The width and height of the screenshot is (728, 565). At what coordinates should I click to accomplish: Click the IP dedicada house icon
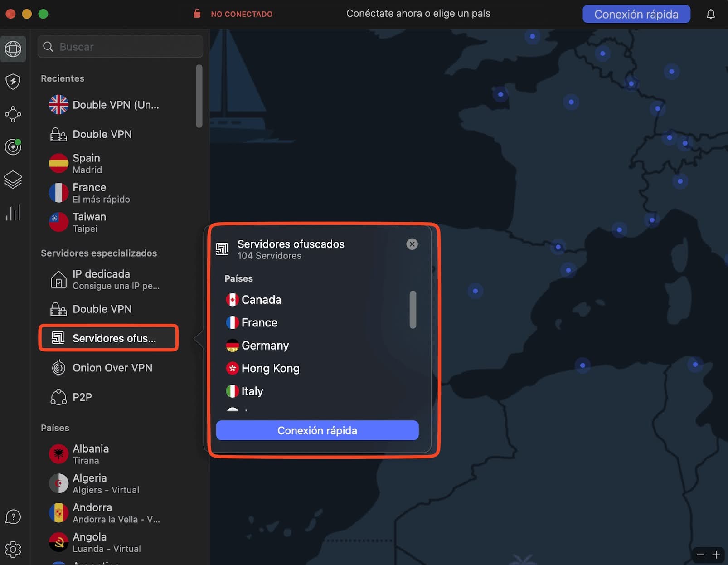pos(58,279)
